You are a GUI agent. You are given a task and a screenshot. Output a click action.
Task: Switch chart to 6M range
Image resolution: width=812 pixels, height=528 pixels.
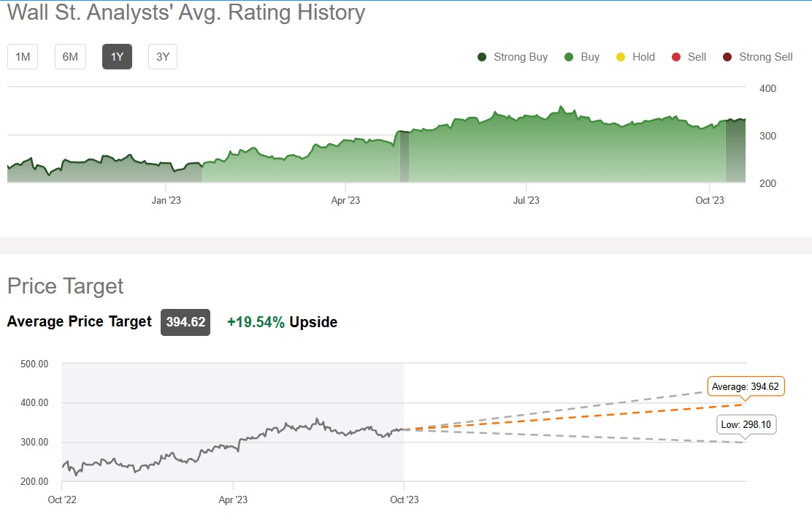click(70, 57)
